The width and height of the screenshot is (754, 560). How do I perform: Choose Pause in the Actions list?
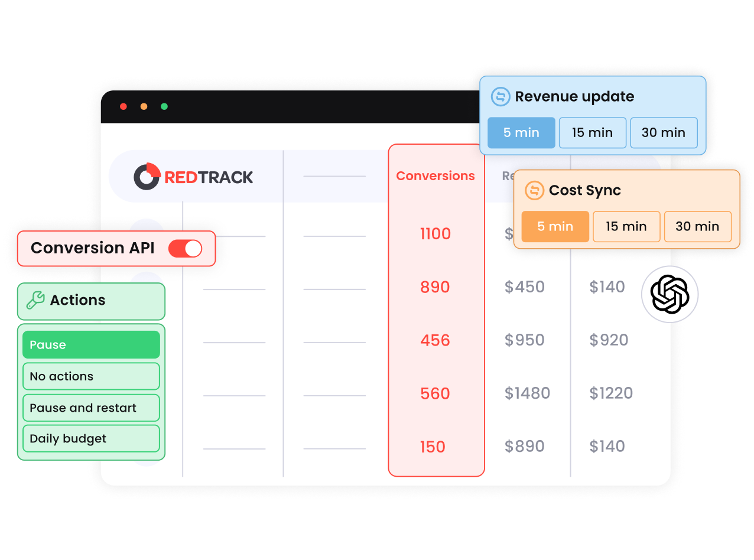91,345
